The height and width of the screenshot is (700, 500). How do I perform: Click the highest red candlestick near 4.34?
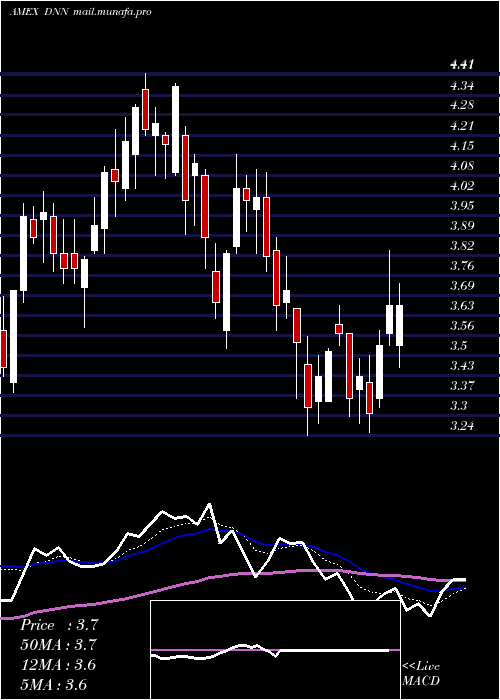point(146,109)
